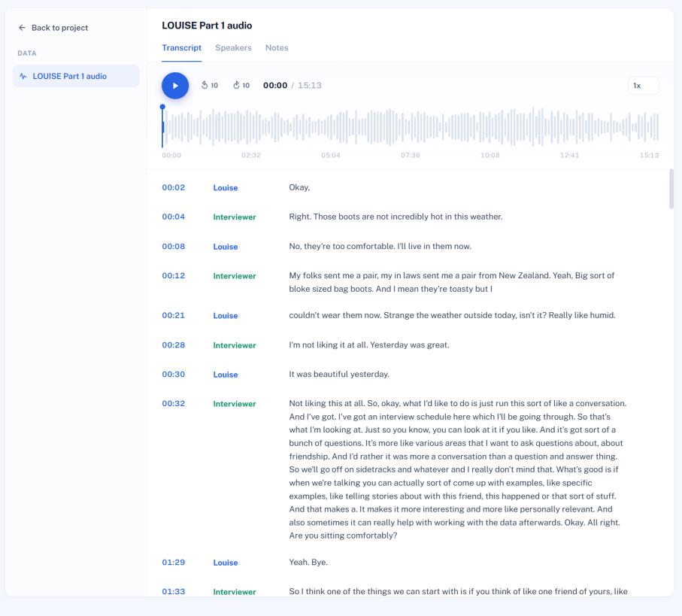Skip forward 10 seconds
The image size is (682, 616).
tap(241, 85)
